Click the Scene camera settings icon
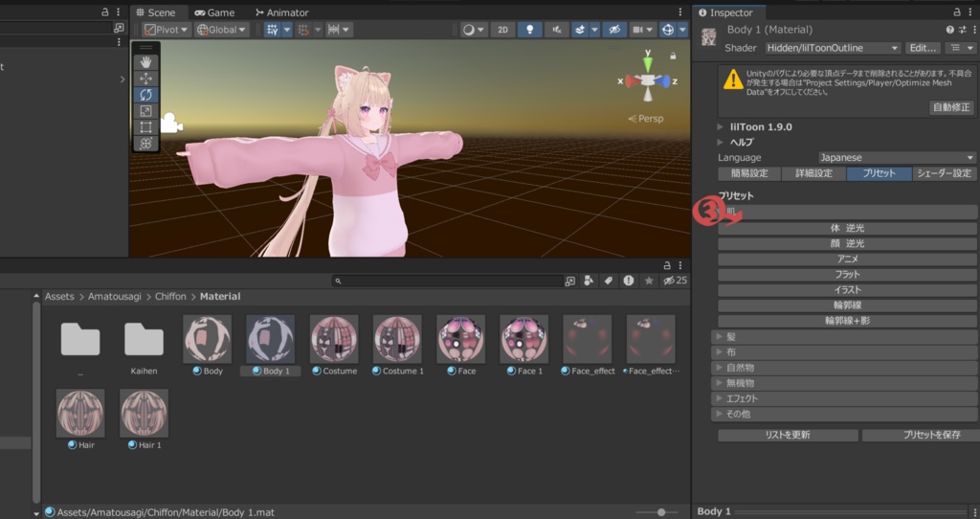The width and height of the screenshot is (980, 519). tap(642, 30)
